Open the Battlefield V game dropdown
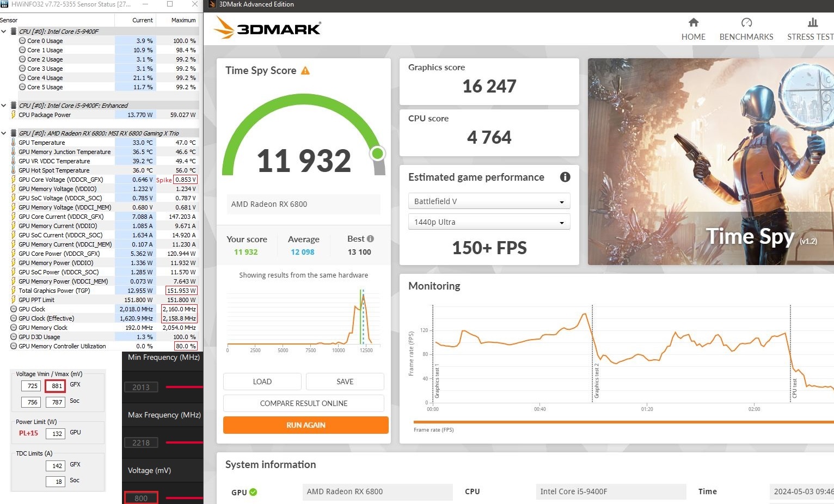The height and width of the screenshot is (504, 834). (x=489, y=201)
